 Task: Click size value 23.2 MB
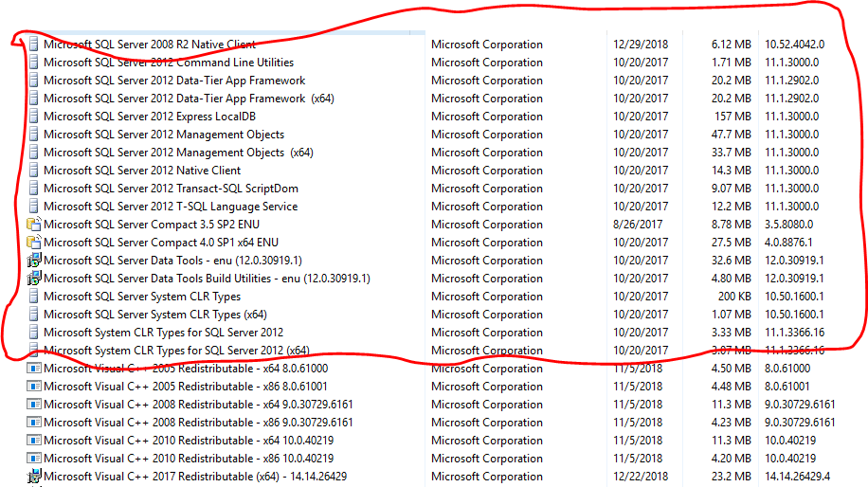tap(732, 476)
